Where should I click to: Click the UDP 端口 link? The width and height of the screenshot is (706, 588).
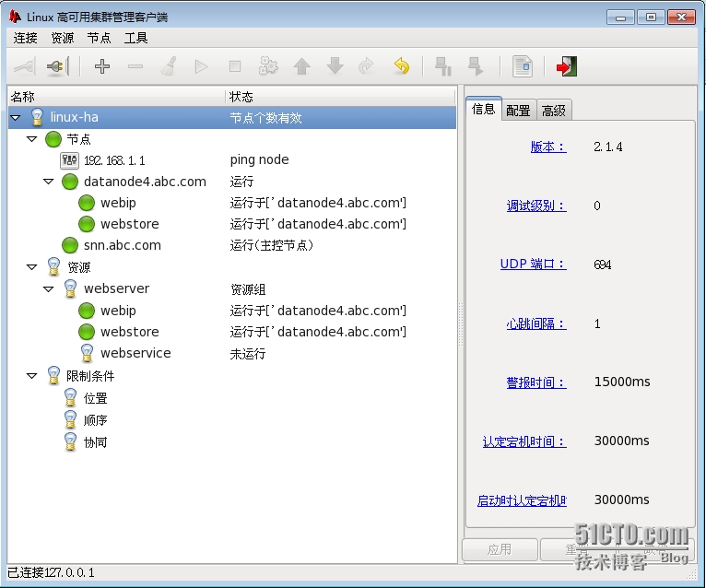click(x=533, y=265)
